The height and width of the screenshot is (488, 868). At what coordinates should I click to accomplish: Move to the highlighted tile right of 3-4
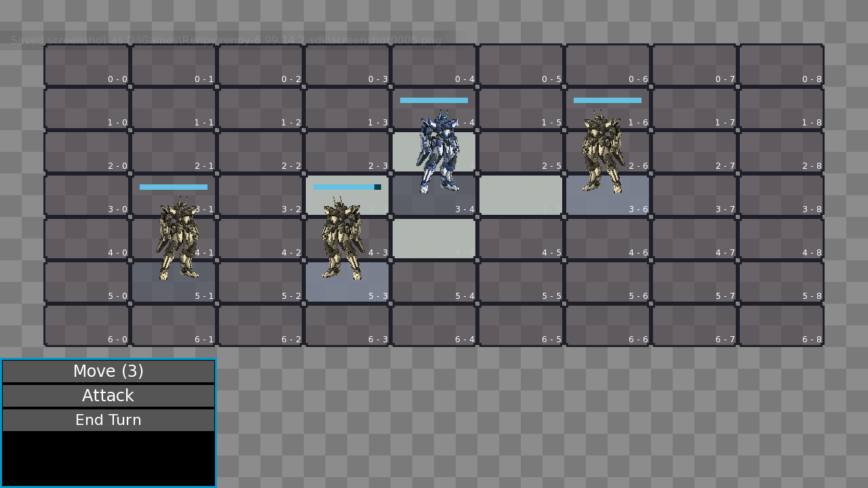521,195
